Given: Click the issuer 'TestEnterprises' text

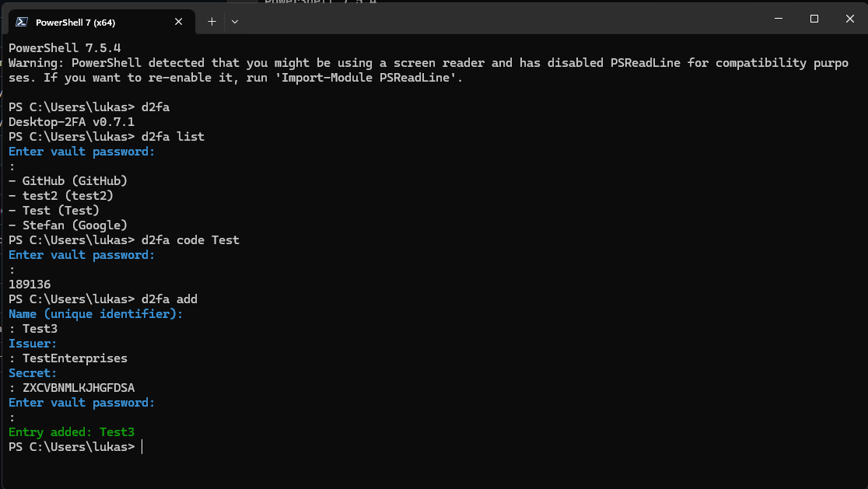Looking at the screenshot, I should (x=75, y=358).
